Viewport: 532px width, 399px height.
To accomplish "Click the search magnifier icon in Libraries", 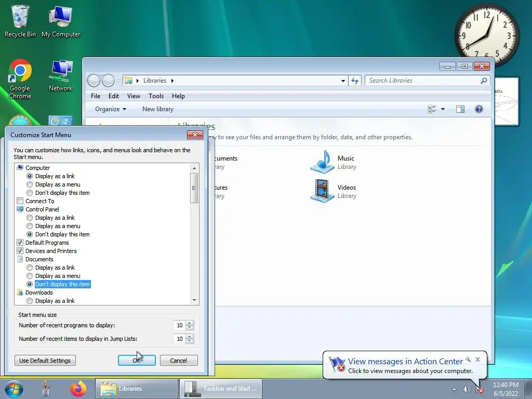I will pos(484,81).
